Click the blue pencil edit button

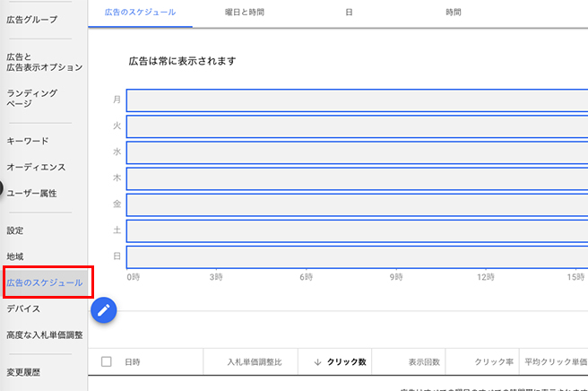103,310
